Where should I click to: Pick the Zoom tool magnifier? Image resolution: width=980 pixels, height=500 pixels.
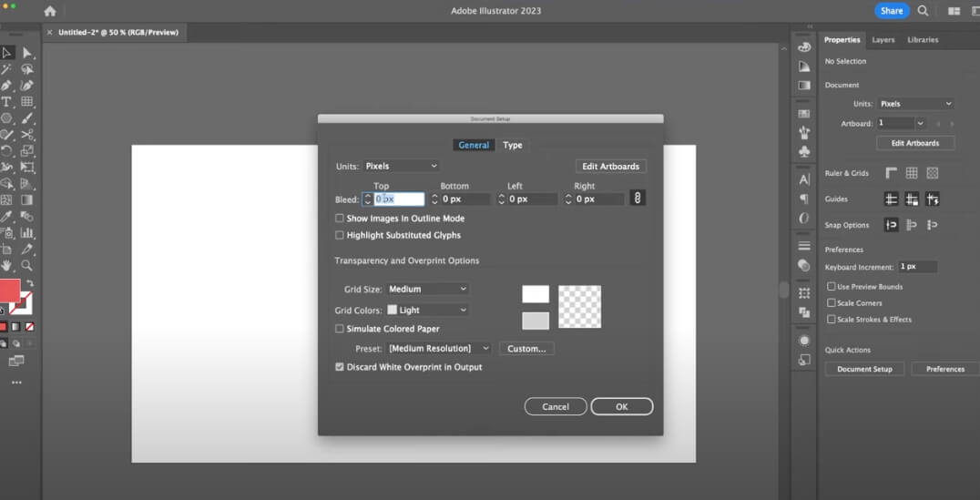pyautogui.click(x=27, y=266)
